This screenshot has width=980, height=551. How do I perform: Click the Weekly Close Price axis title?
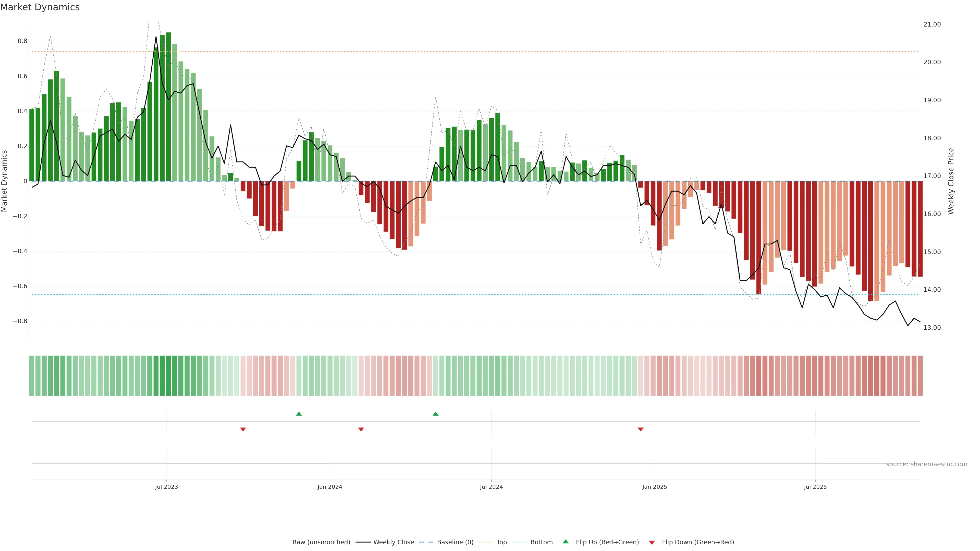click(951, 181)
